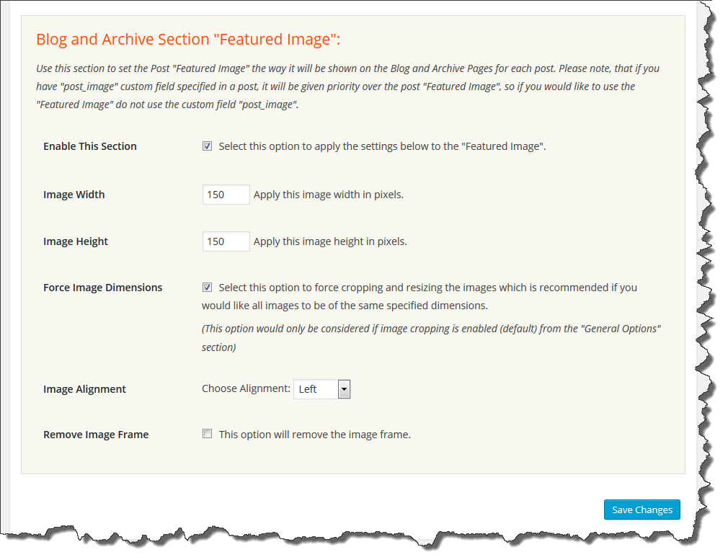
Task: Check the Remove Image Frame checkbox
Action: tap(207, 434)
